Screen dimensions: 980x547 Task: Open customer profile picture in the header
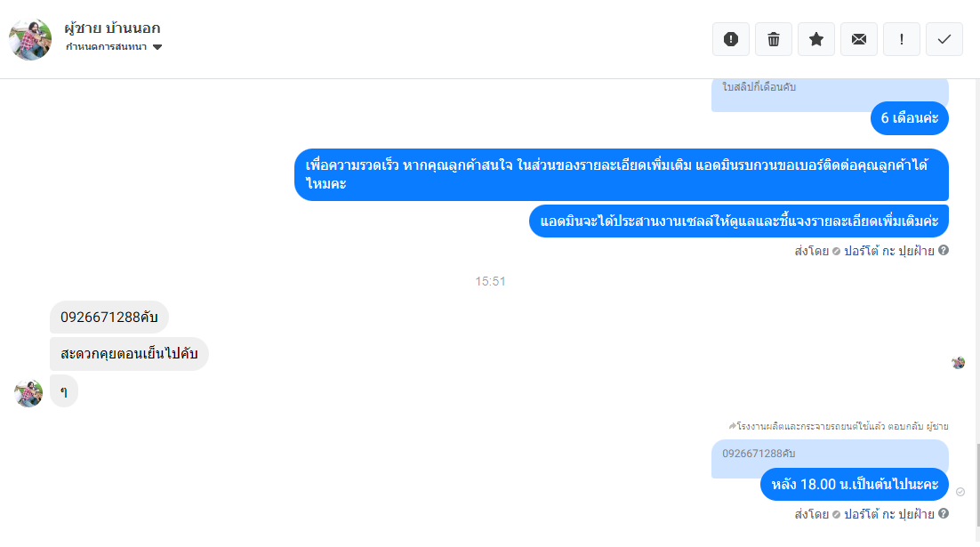point(30,39)
